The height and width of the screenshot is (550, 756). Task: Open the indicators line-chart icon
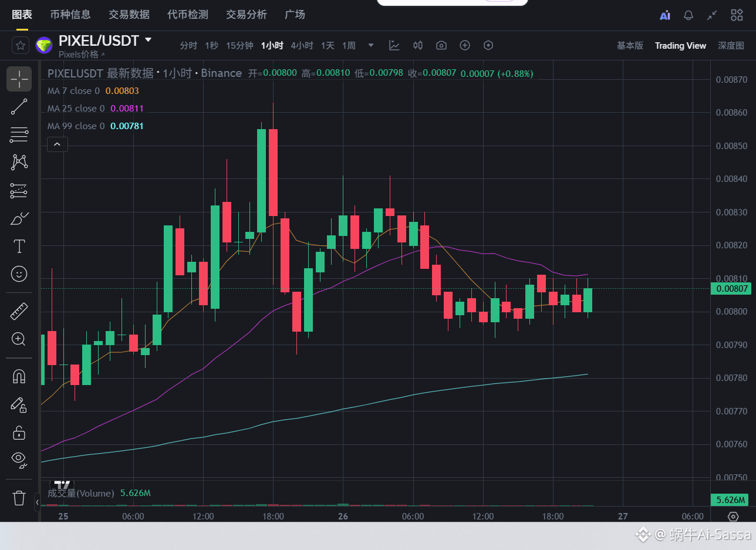(394, 45)
